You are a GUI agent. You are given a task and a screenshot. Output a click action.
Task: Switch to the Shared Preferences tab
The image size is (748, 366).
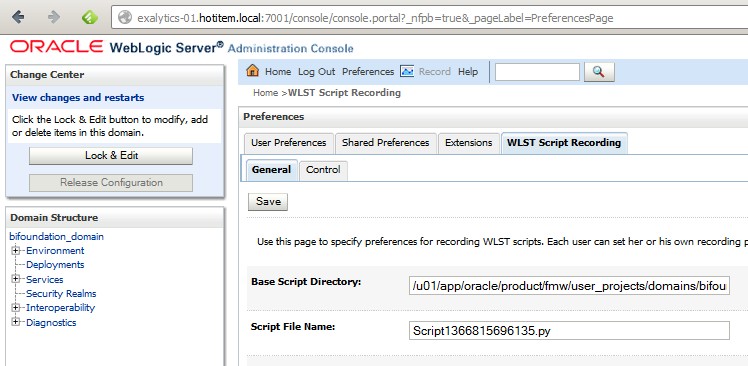pos(385,143)
